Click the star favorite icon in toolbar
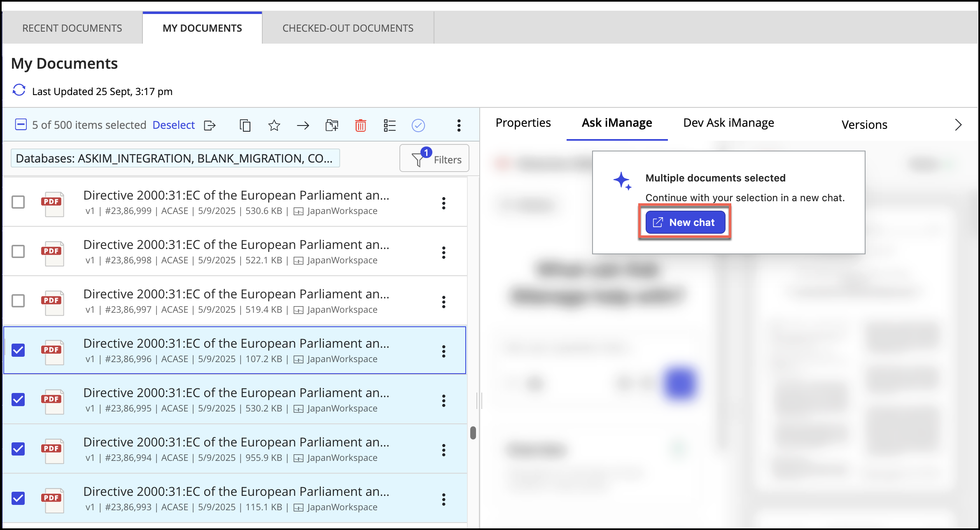Image resolution: width=980 pixels, height=530 pixels. [274, 125]
